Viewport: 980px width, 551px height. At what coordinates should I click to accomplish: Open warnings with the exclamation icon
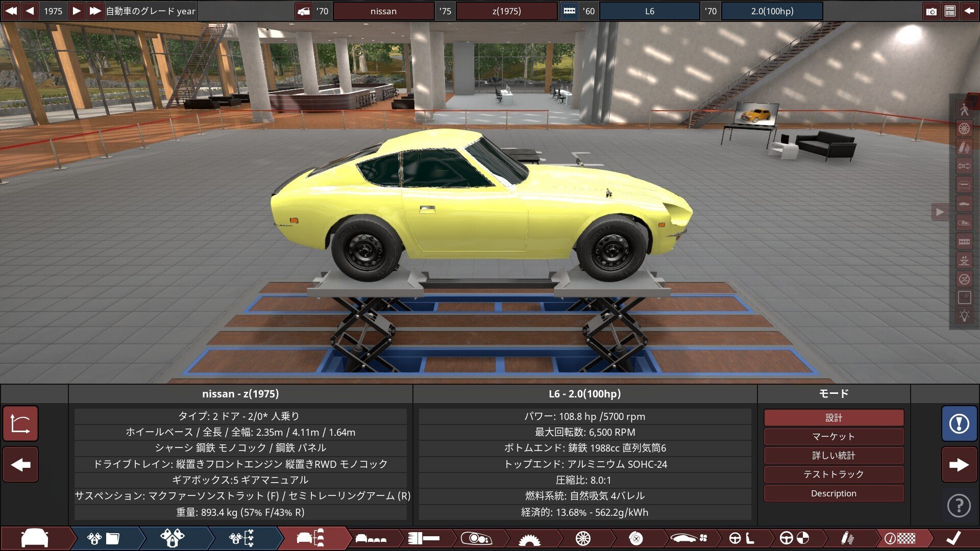[x=959, y=423]
